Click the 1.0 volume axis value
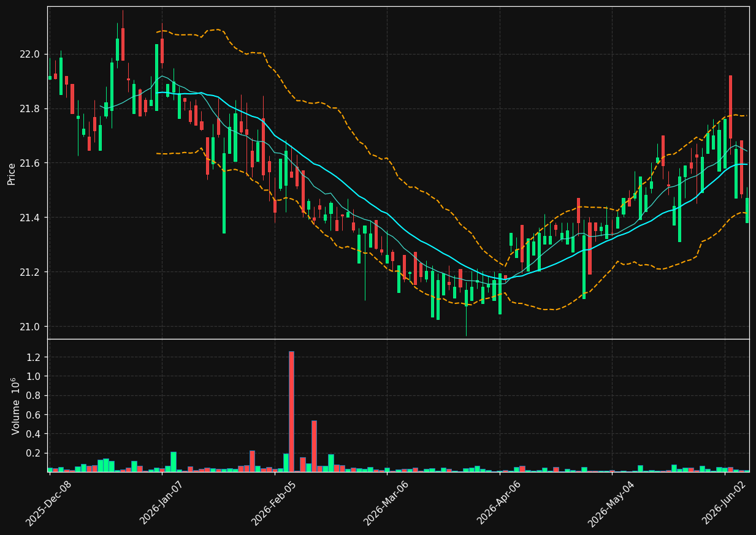Image resolution: width=756 pixels, height=535 pixels. (x=33, y=376)
